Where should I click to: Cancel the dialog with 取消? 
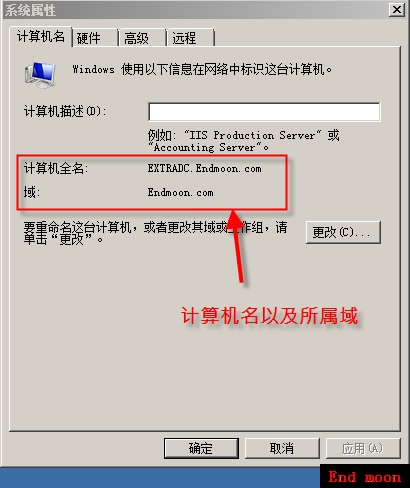(x=282, y=448)
